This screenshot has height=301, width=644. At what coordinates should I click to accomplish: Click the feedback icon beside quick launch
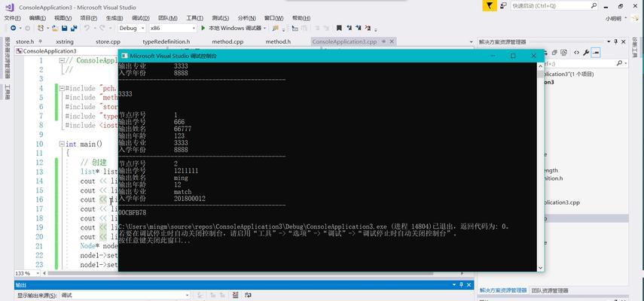[503, 6]
